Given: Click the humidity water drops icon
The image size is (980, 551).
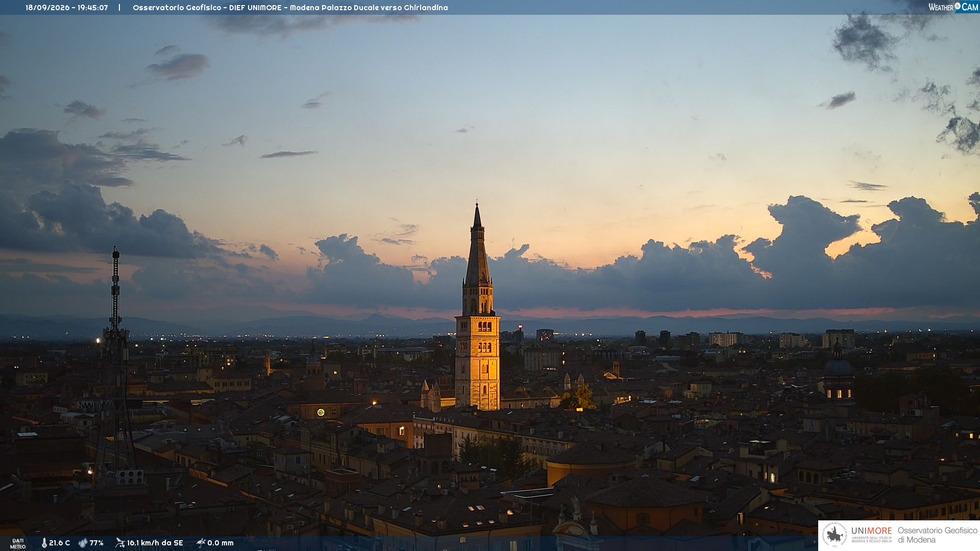Looking at the screenshot, I should (83, 543).
